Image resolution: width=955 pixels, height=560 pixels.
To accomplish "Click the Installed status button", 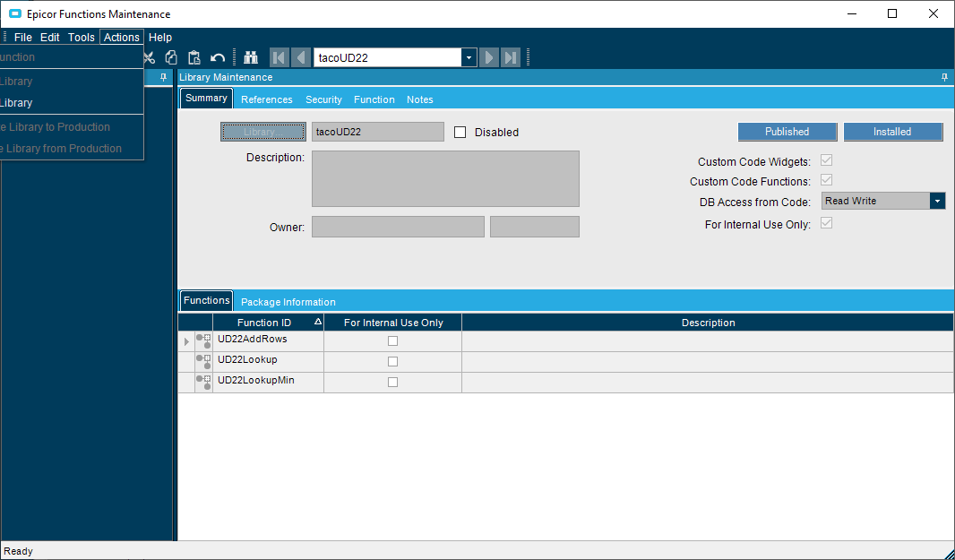I will [892, 132].
